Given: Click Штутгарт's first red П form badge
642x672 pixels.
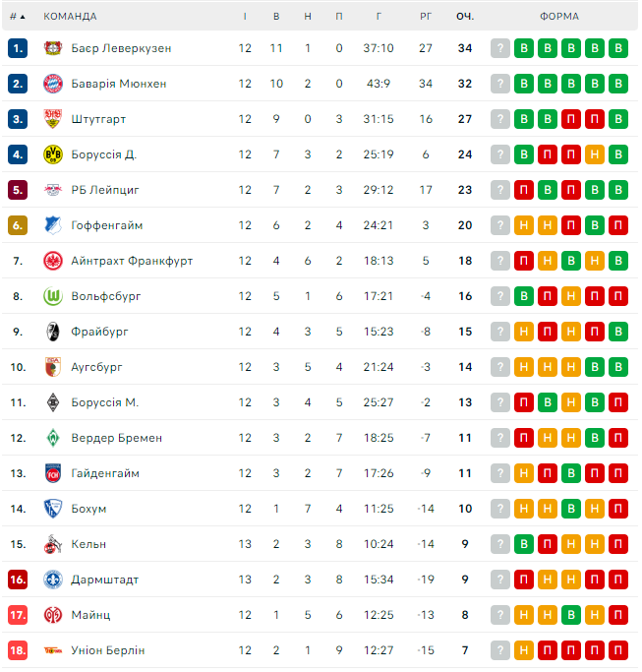Looking at the screenshot, I should 571,119.
